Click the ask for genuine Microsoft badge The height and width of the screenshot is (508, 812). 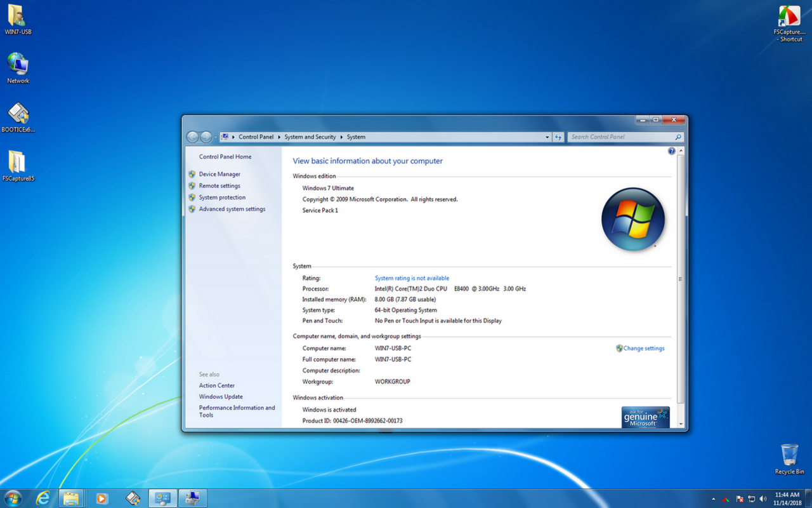(x=645, y=417)
